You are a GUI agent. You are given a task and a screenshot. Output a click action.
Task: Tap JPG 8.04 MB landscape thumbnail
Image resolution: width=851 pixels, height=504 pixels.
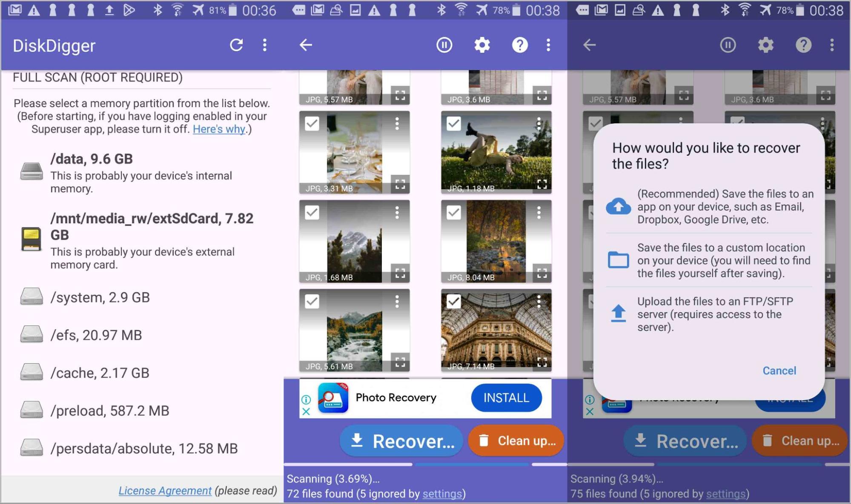pyautogui.click(x=496, y=240)
